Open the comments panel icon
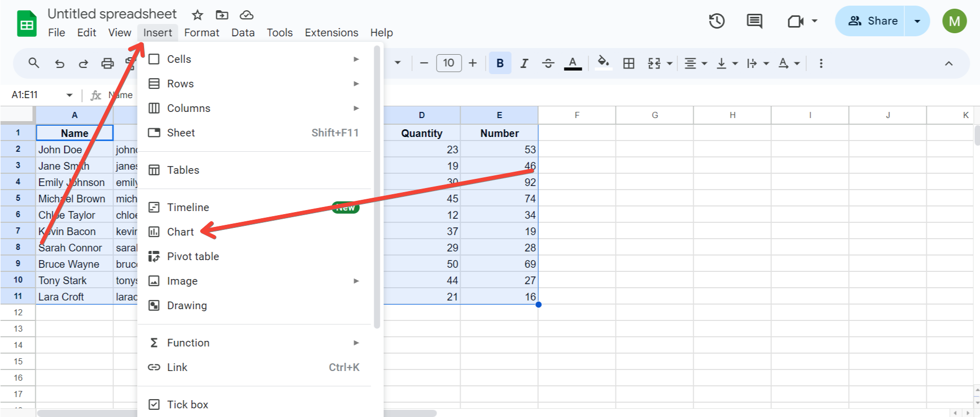The image size is (980, 417). [754, 21]
